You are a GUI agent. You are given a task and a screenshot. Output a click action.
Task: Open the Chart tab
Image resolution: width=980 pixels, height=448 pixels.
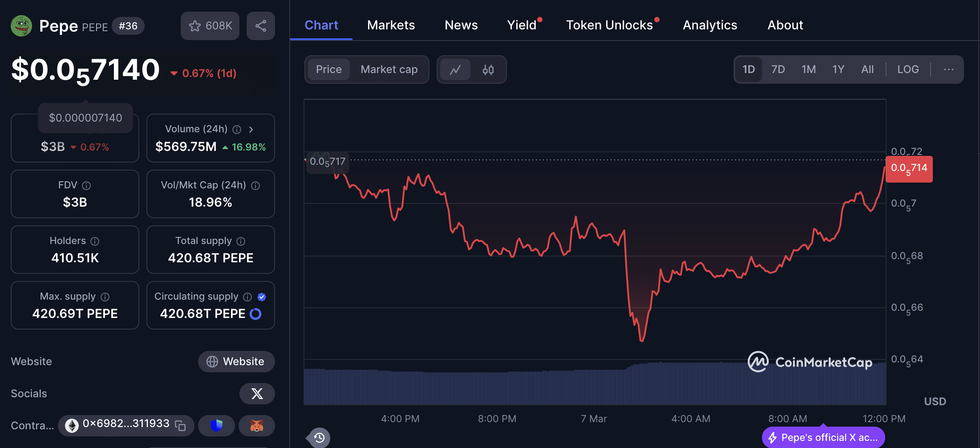pos(321,25)
